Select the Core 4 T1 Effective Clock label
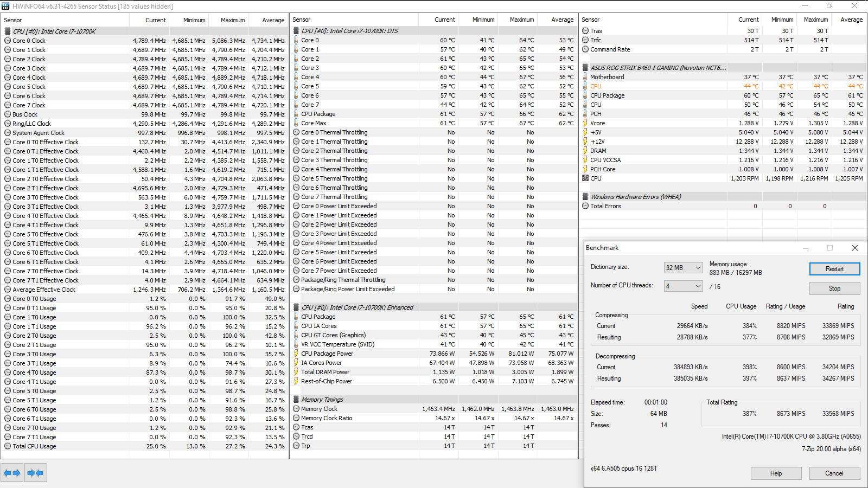Screen dimensions: 868x488 tap(46, 225)
